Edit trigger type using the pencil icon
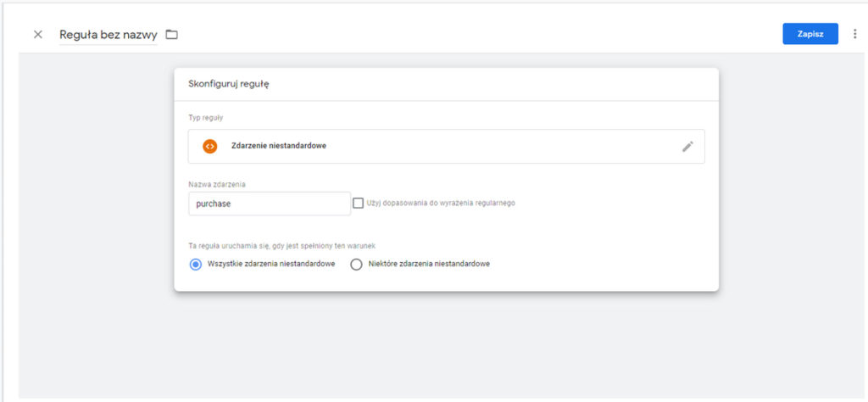868x402 pixels. (x=687, y=147)
